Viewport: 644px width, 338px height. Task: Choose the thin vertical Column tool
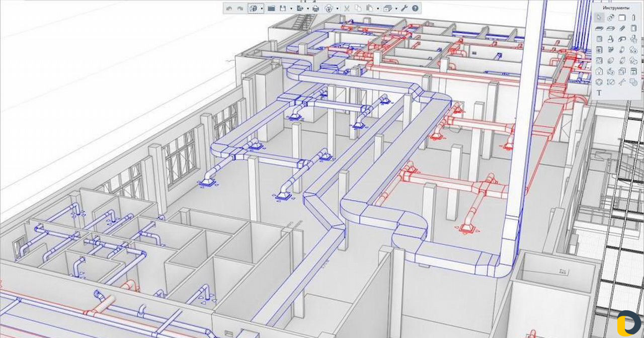(x=633, y=18)
